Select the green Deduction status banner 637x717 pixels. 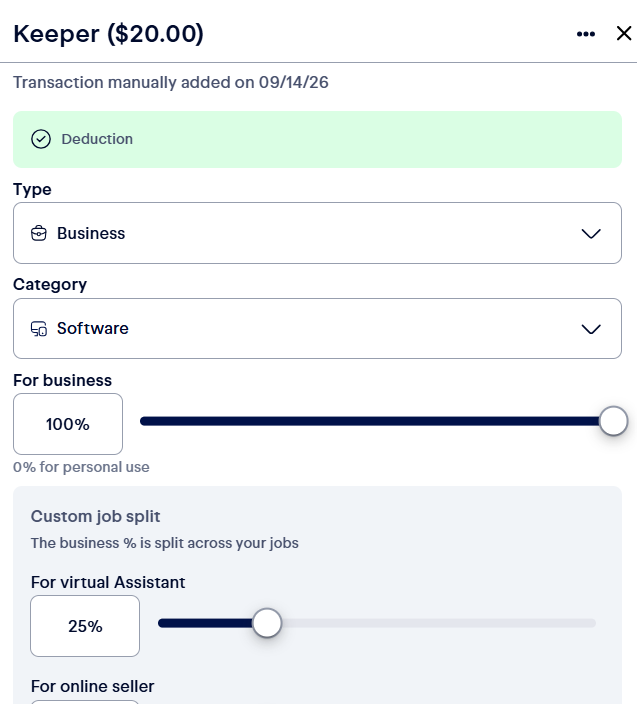pyautogui.click(x=317, y=139)
